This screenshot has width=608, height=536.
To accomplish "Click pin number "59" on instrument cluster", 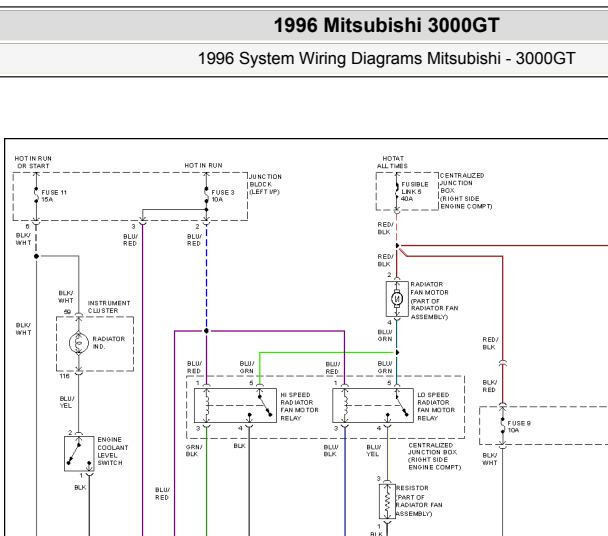I will (x=67, y=312).
